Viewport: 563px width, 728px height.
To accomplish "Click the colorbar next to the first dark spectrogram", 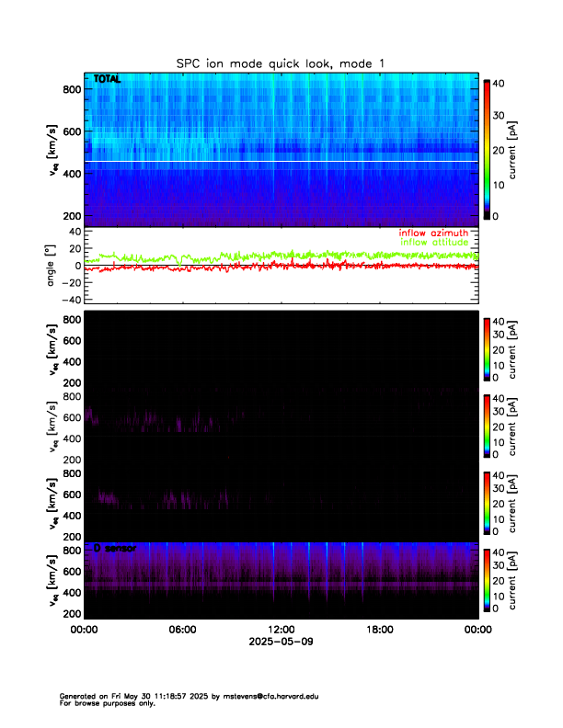I will [487, 347].
